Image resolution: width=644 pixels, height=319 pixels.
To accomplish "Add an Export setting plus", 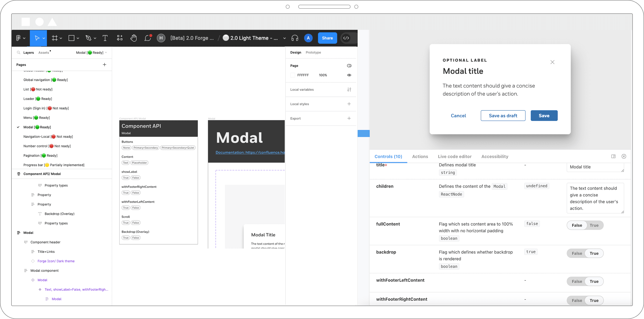I will [x=349, y=118].
